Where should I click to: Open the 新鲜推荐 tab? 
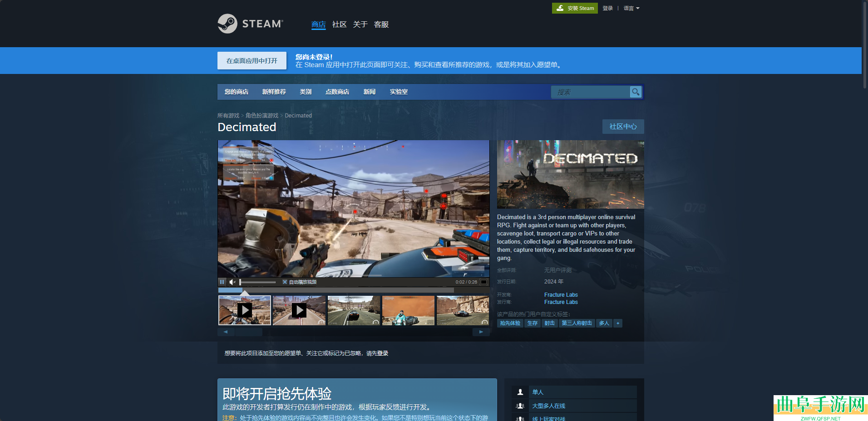[274, 92]
